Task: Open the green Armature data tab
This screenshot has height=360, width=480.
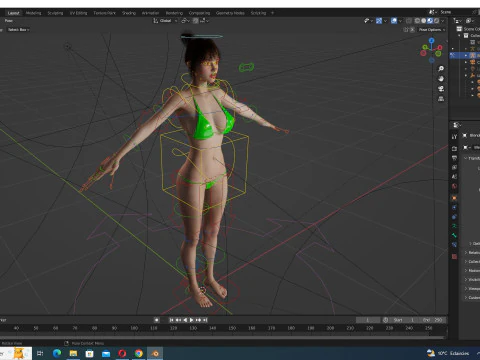Action: coord(454,226)
